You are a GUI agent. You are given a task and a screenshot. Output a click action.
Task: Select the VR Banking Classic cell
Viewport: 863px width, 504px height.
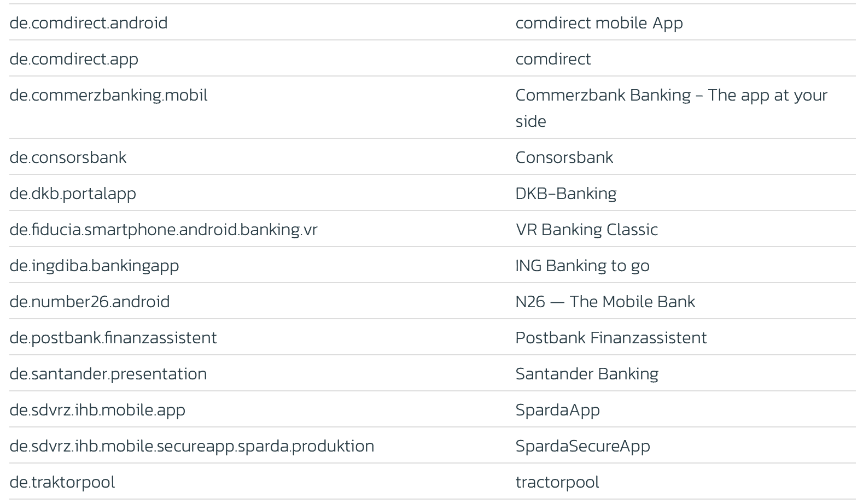(x=586, y=230)
